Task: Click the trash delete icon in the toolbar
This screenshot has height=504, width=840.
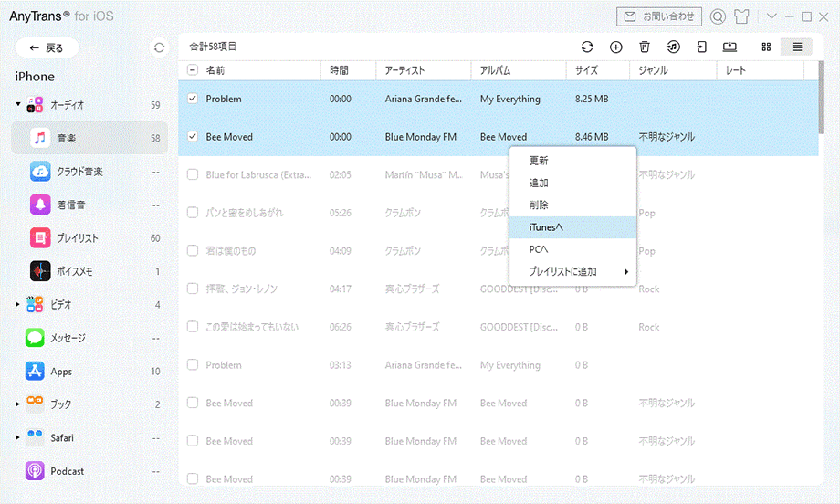Action: pyautogui.click(x=645, y=47)
